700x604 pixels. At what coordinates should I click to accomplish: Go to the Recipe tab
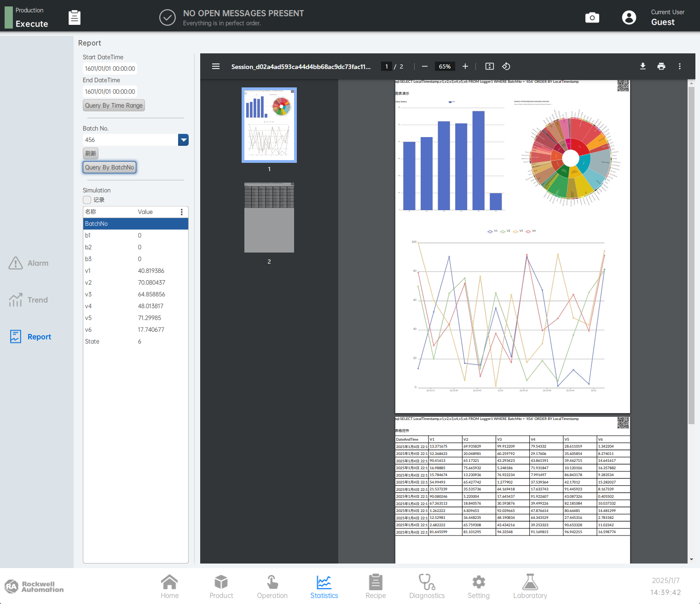pyautogui.click(x=375, y=587)
